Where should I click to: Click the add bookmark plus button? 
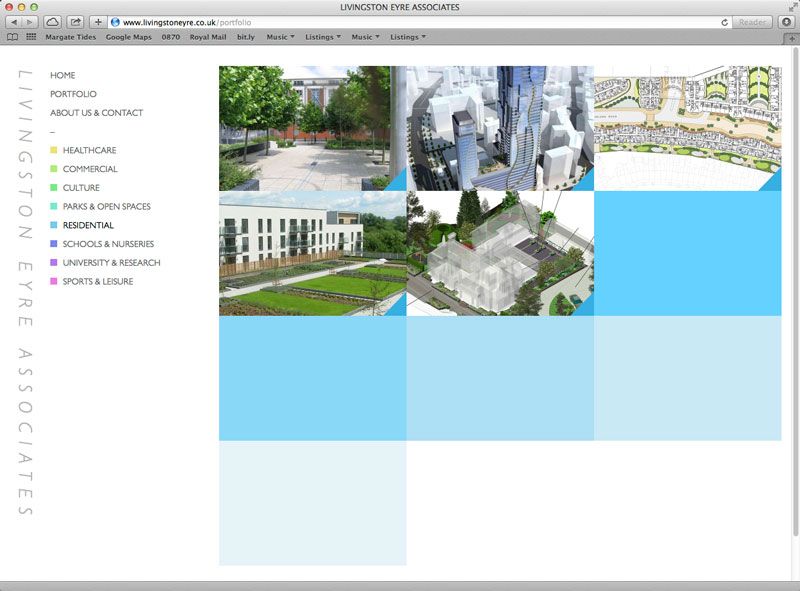(x=98, y=22)
